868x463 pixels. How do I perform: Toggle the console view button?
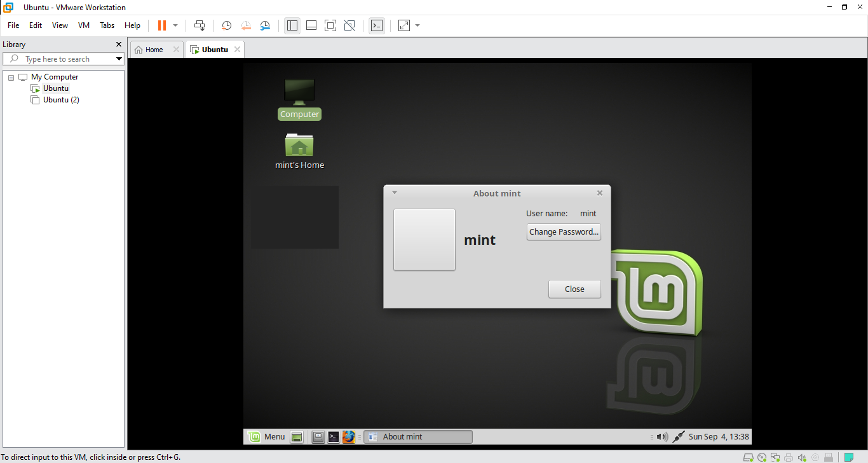(x=377, y=25)
